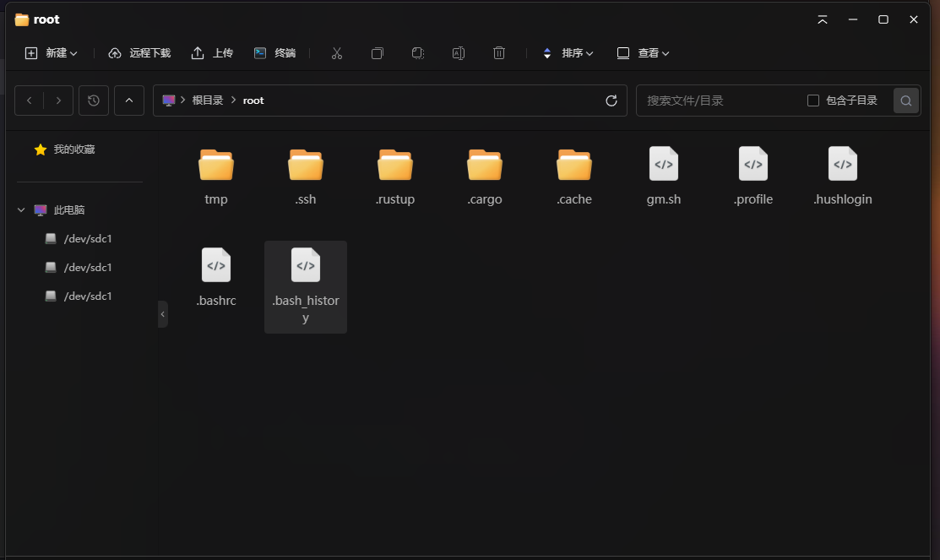
Task: Go up one directory level
Action: (128, 101)
